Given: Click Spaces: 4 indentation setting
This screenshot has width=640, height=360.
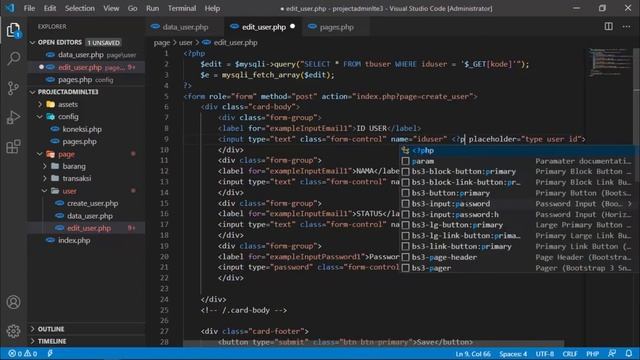Looking at the screenshot, I should (513, 353).
